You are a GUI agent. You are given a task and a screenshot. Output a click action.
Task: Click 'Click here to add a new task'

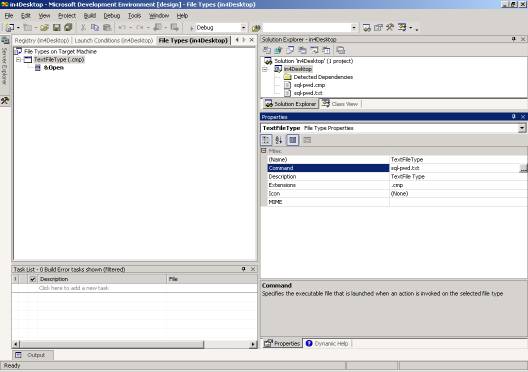click(73, 288)
